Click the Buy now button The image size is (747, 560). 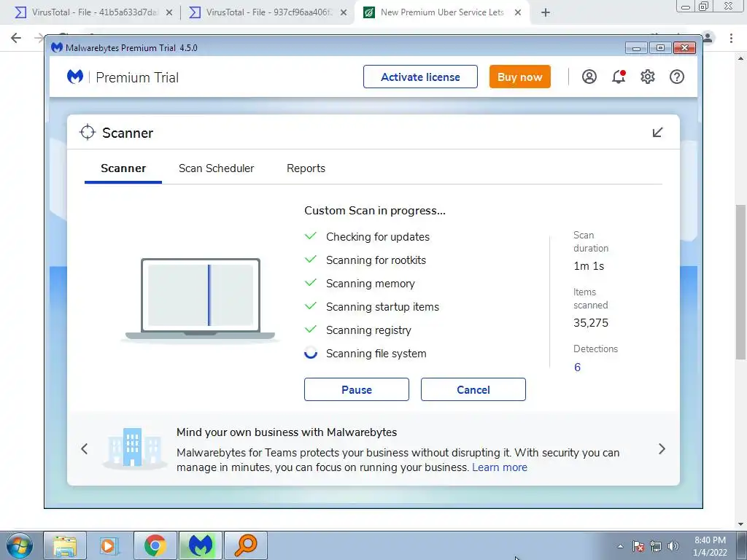tap(519, 77)
